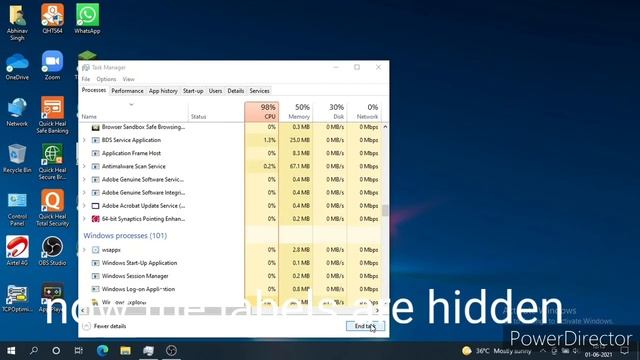The width and height of the screenshot is (640, 360).
Task: Expand the Adobe Acrobat Update Service row
Action: pyautogui.click(x=84, y=205)
